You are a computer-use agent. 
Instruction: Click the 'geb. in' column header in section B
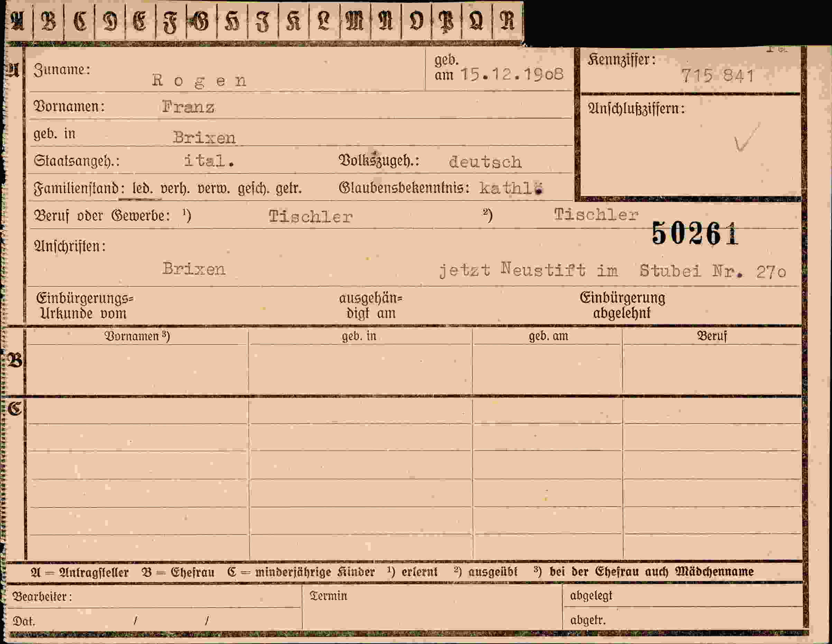click(359, 336)
